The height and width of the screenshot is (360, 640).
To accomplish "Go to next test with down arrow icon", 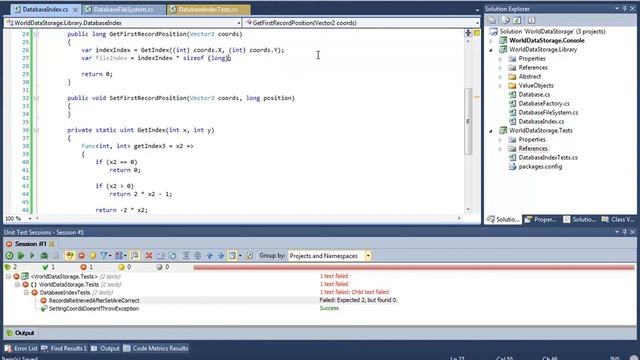I will (x=221, y=256).
